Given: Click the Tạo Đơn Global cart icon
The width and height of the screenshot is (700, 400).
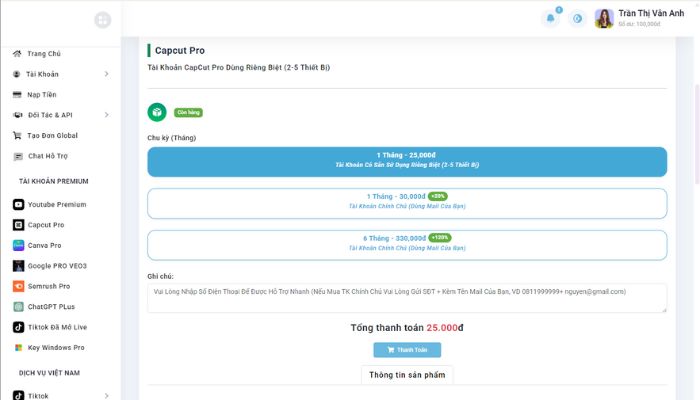Looking at the screenshot, I should pos(17,135).
